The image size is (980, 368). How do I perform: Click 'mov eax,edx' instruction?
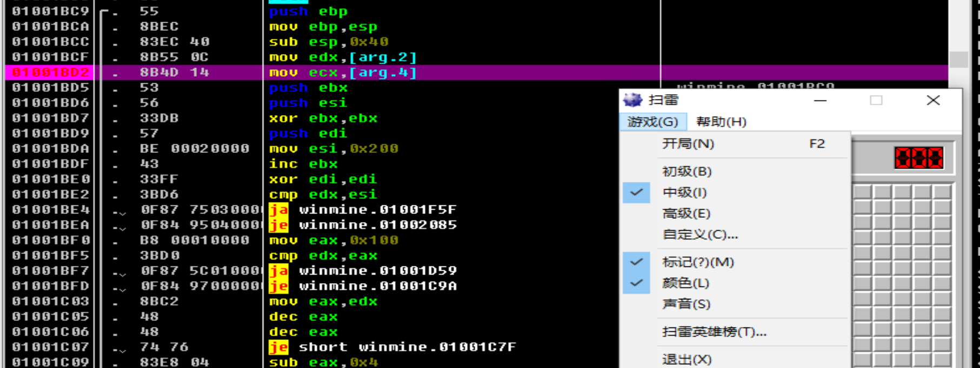pyautogui.click(x=323, y=301)
